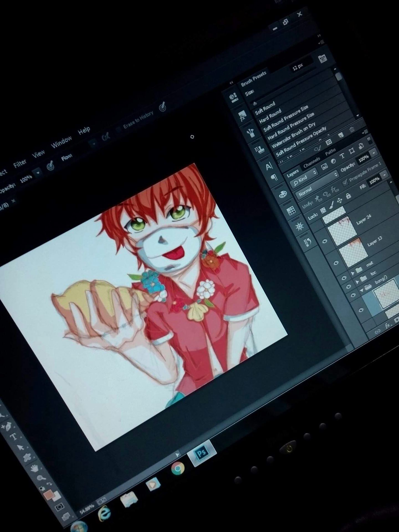Screen dimensions: 399x532
Task: Hide the bong group eye icon
Action: point(353,295)
